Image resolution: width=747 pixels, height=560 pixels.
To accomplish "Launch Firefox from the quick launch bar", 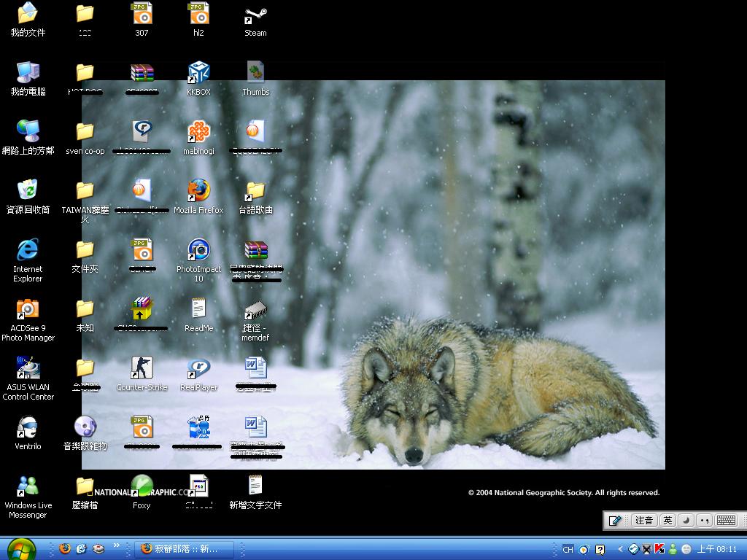I will click(65, 549).
